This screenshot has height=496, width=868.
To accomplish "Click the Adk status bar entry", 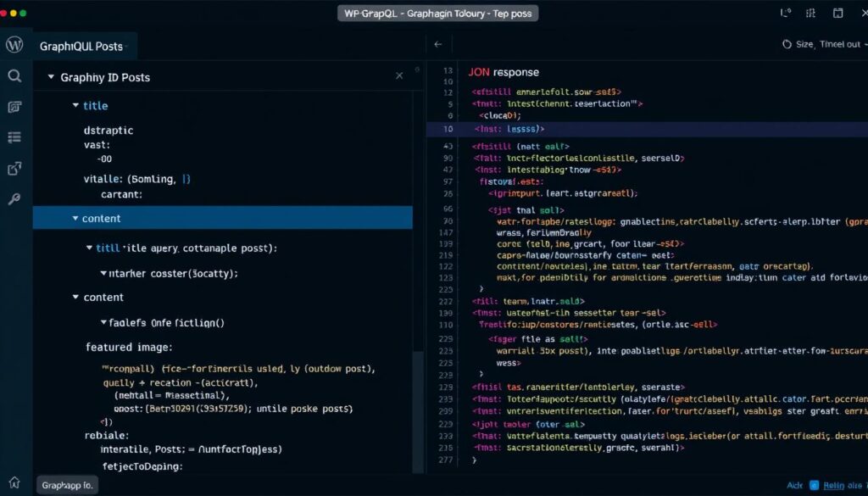I will click(x=794, y=486).
